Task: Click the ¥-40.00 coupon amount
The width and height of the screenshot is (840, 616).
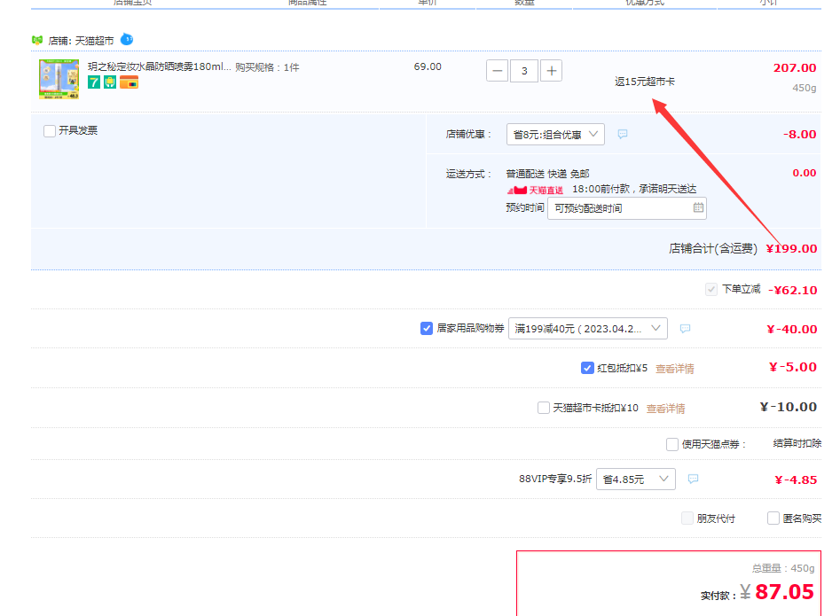Action: (x=792, y=330)
